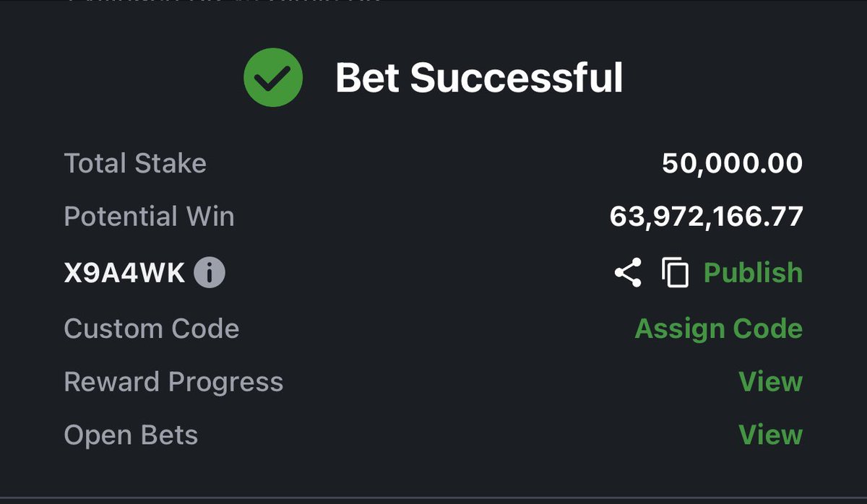This screenshot has height=504, width=867.
Task: Open Assign Code for custom code
Action: (x=718, y=329)
